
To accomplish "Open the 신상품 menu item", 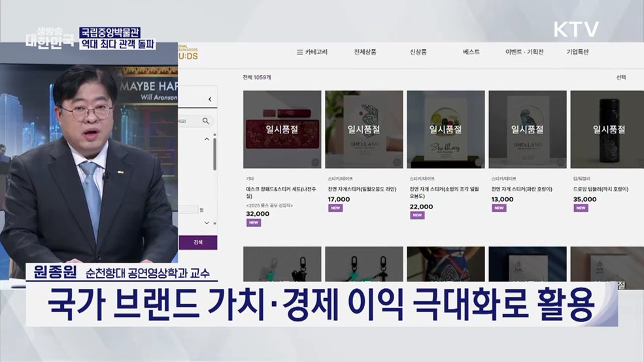I will pos(418,52).
